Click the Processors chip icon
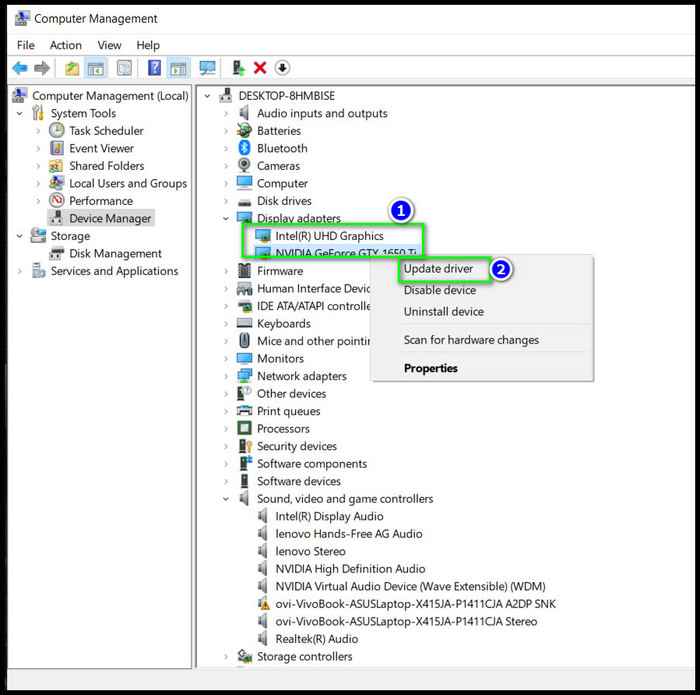This screenshot has height=695, width=700. coord(245,429)
